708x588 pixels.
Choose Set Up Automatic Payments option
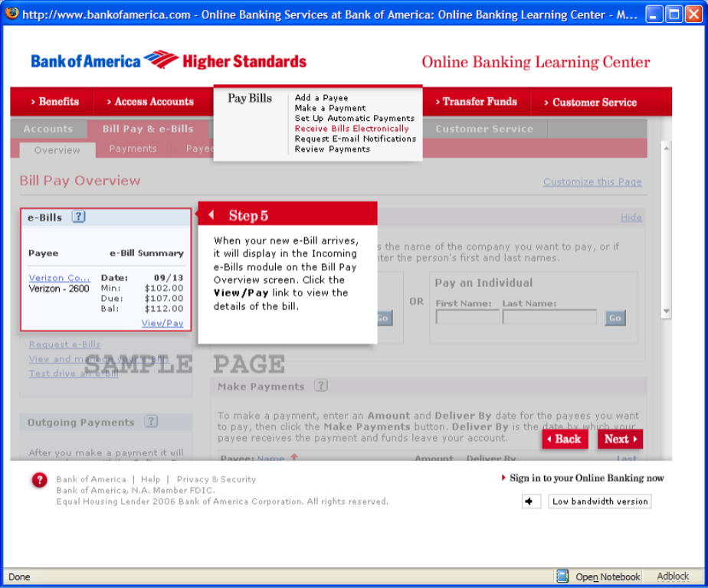tap(354, 119)
